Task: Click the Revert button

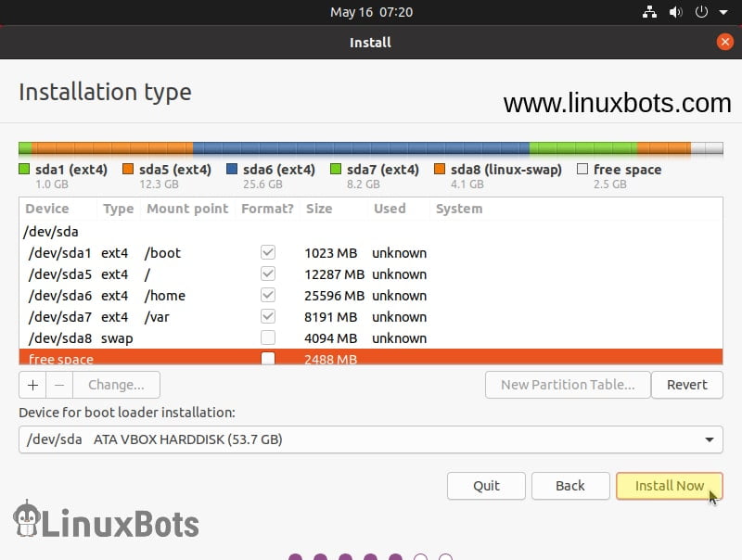Action: (x=687, y=385)
